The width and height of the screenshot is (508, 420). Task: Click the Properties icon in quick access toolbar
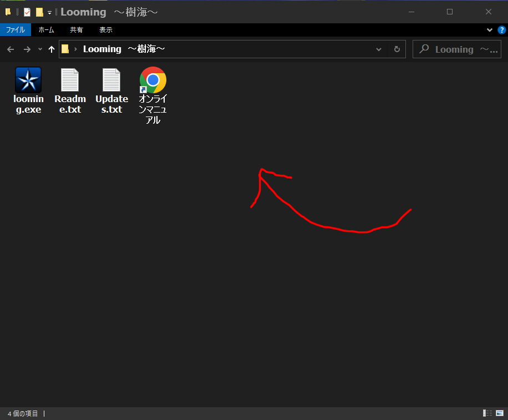pyautogui.click(x=27, y=12)
